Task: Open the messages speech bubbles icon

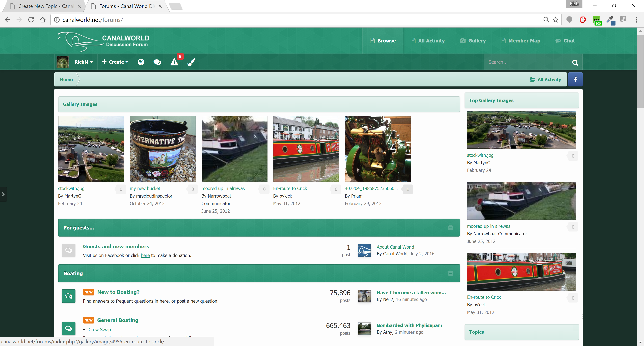Action: pos(157,62)
